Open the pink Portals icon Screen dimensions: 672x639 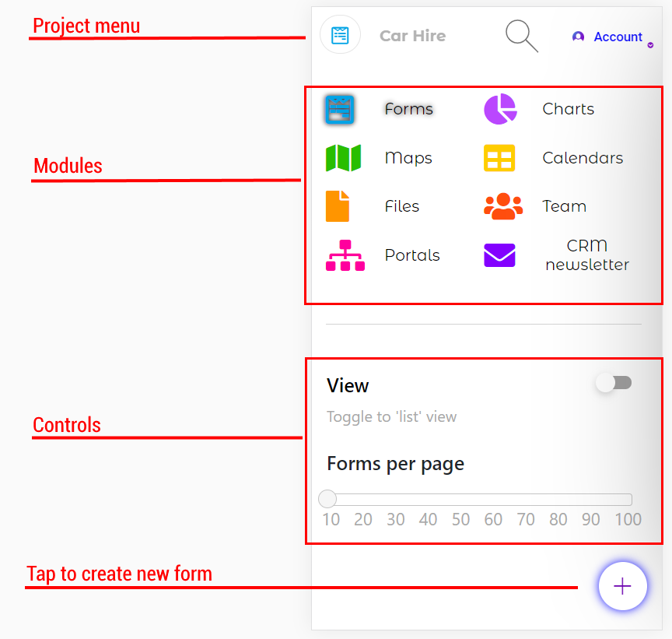pos(345,255)
